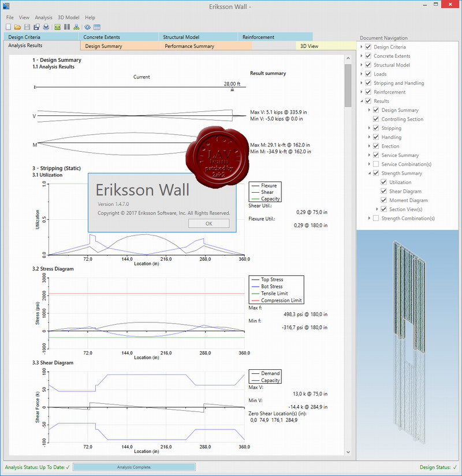Click the report scrollbar up arrow

click(x=348, y=58)
